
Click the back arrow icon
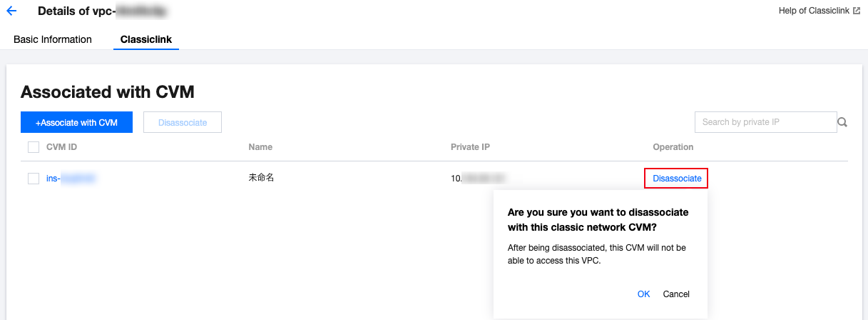(11, 11)
